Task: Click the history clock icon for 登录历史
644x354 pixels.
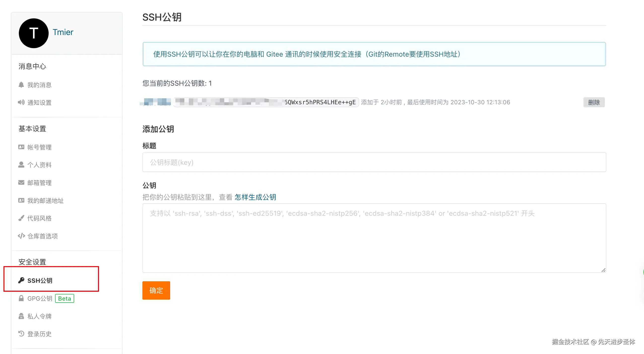Action: click(x=21, y=334)
